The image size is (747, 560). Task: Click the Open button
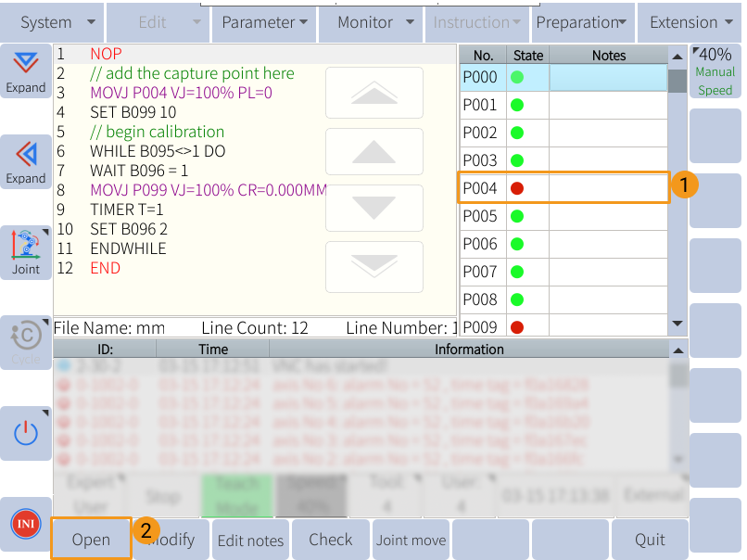pyautogui.click(x=91, y=540)
